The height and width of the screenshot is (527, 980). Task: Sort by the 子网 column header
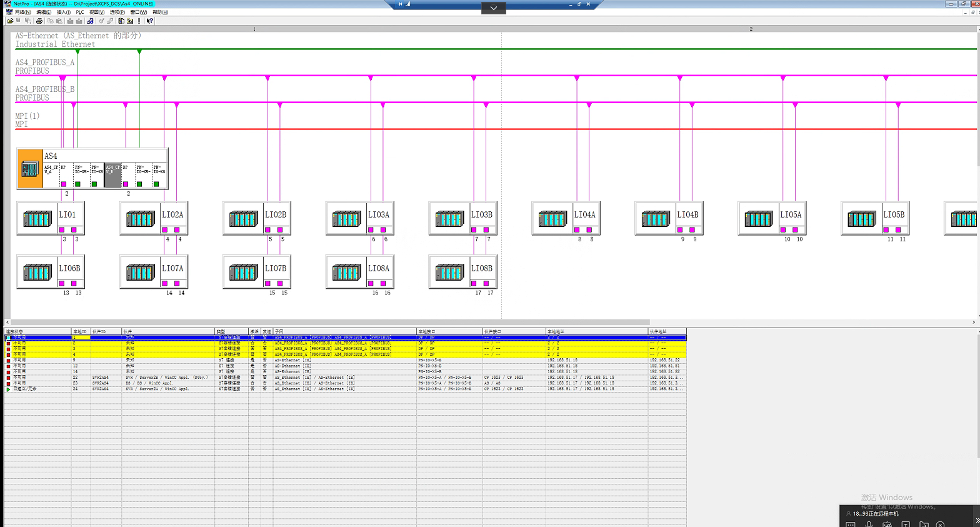pos(345,331)
